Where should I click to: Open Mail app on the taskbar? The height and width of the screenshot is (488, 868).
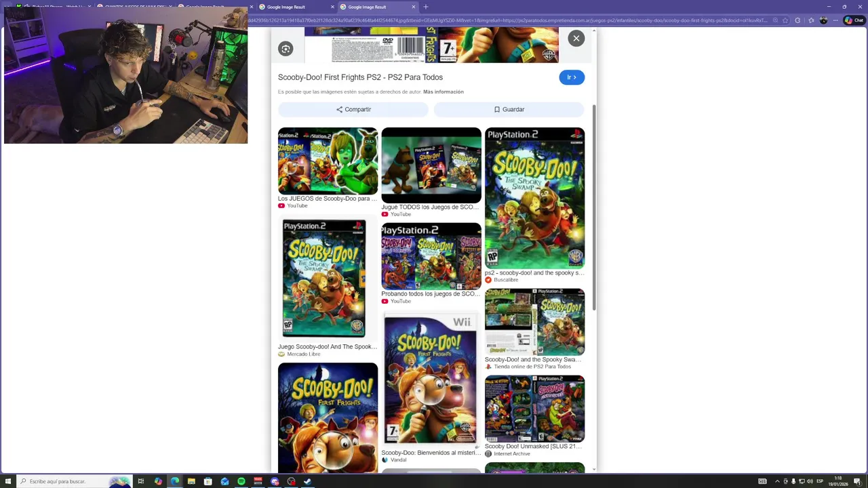[224, 481]
